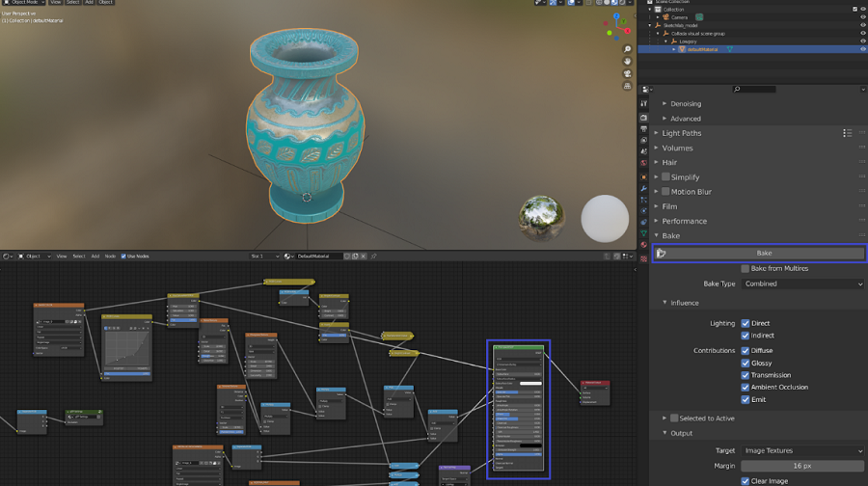Uncheck Diffuse contribution checkbox

click(x=746, y=350)
